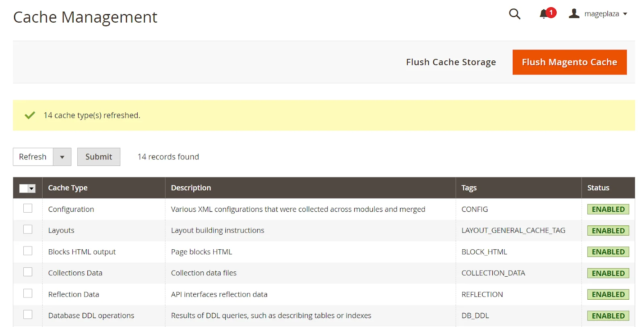Click the mageplaza user avatar icon
Screen dimensions: 644x327
pos(574,14)
